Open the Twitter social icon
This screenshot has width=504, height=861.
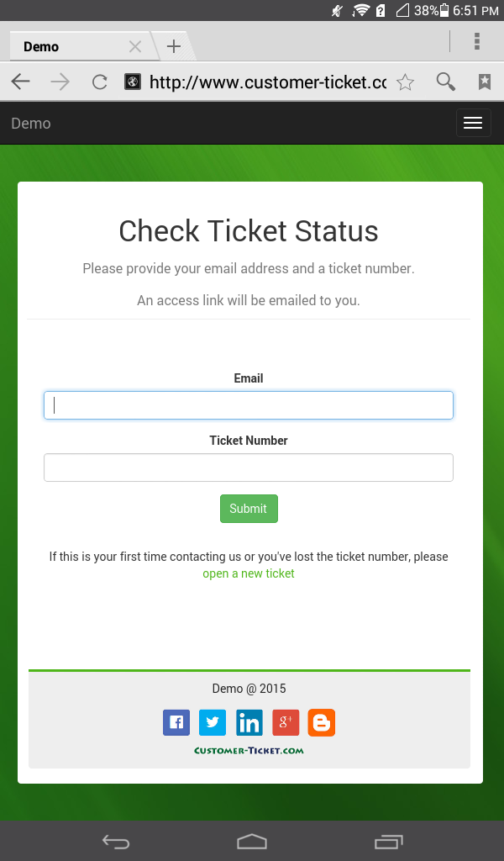[213, 722]
